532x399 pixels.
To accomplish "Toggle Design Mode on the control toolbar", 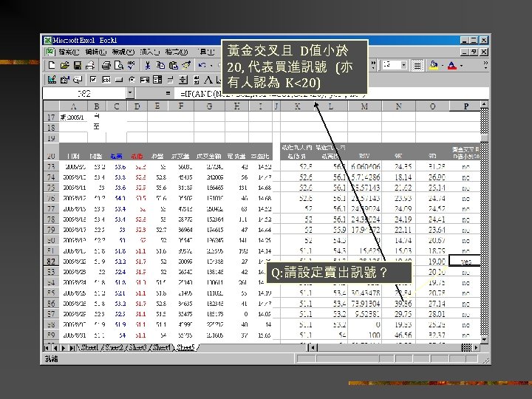I will point(52,80).
